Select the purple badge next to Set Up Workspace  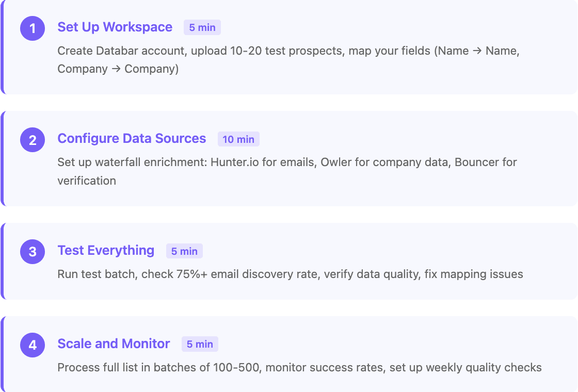(202, 27)
